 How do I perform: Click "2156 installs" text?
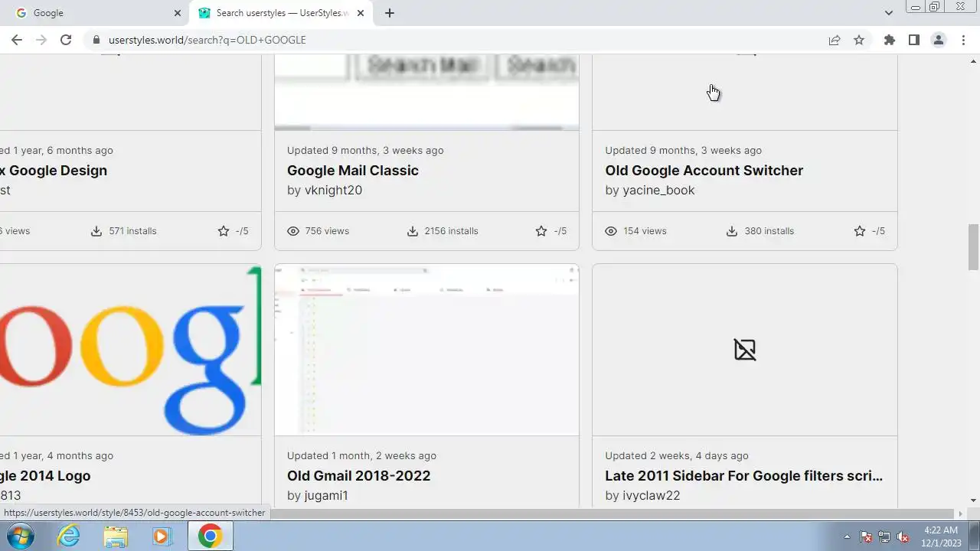[451, 230]
